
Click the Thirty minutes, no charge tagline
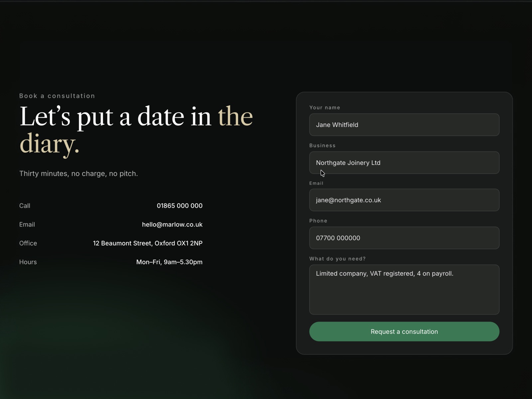coord(78,174)
